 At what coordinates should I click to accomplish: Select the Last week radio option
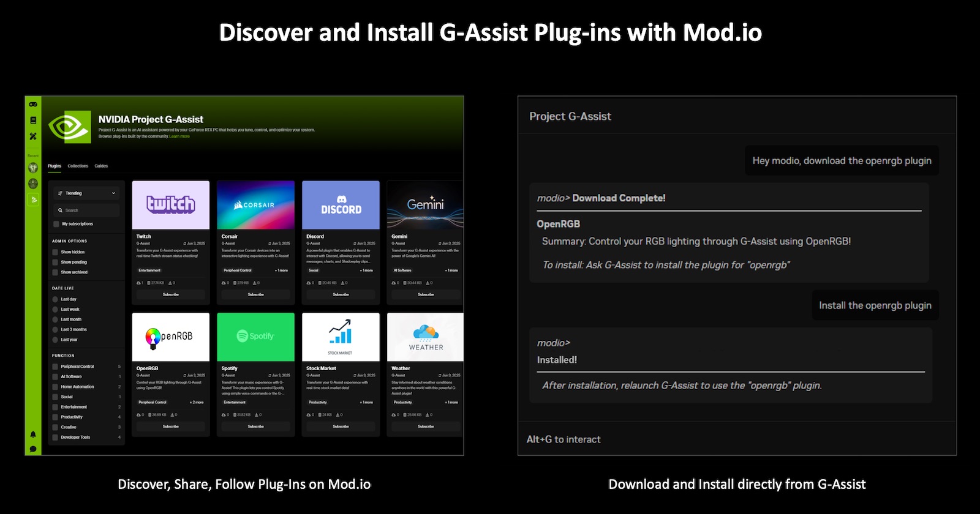55,310
